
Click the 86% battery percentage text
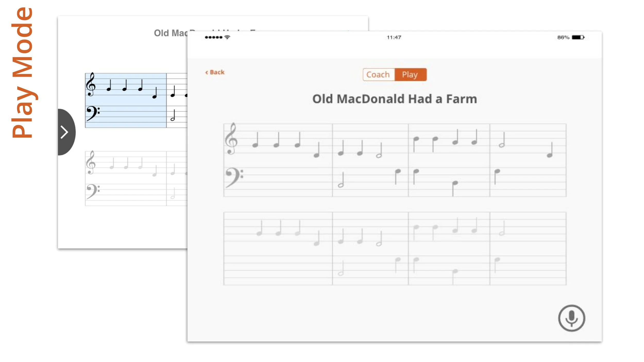coord(563,37)
